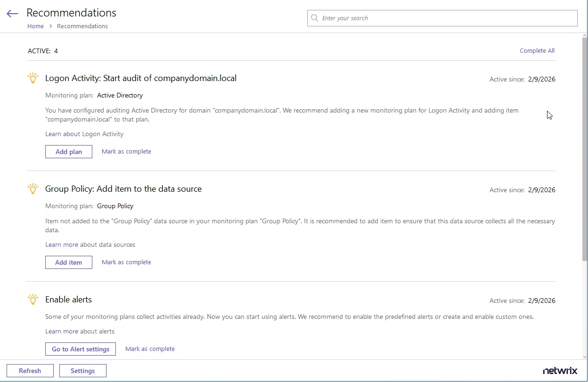Open Learn about Logon Activity link
The width and height of the screenshot is (588, 382).
tap(62, 134)
